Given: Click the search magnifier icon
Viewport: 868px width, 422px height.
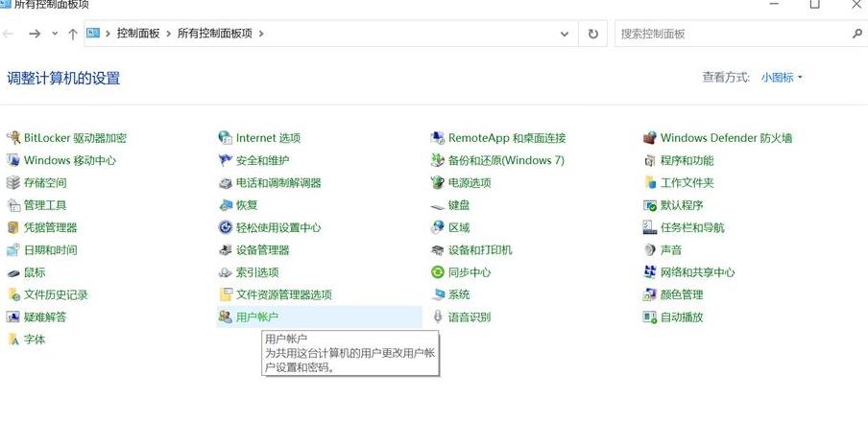Looking at the screenshot, I should click(856, 34).
